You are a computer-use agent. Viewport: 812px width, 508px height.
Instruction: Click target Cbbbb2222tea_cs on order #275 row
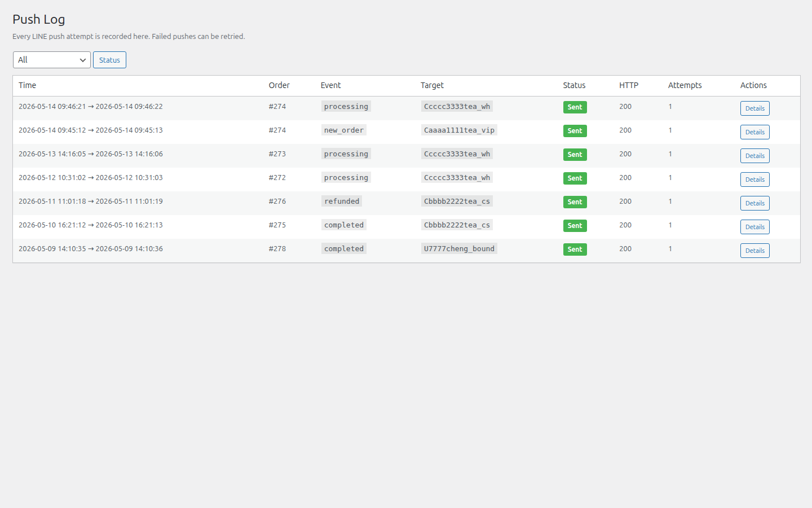457,225
